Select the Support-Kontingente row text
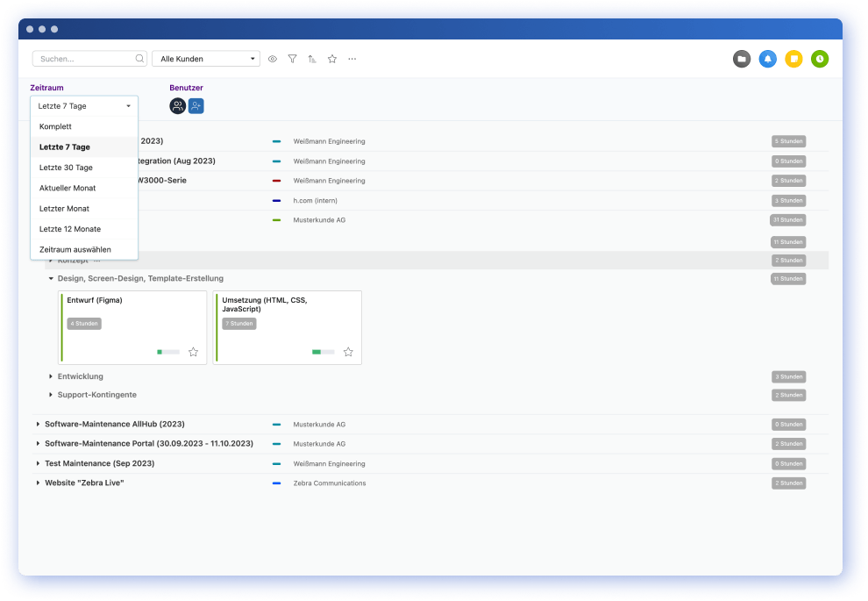868x601 pixels. point(96,395)
